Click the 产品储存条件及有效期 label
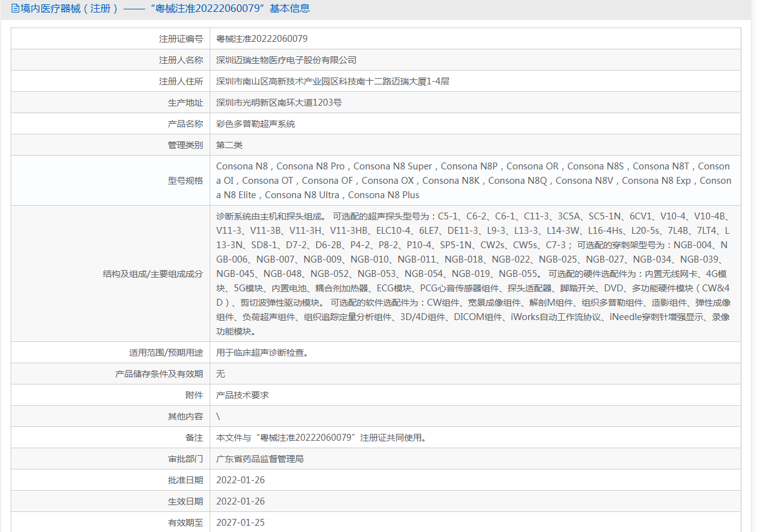The image size is (759, 532). [x=159, y=374]
